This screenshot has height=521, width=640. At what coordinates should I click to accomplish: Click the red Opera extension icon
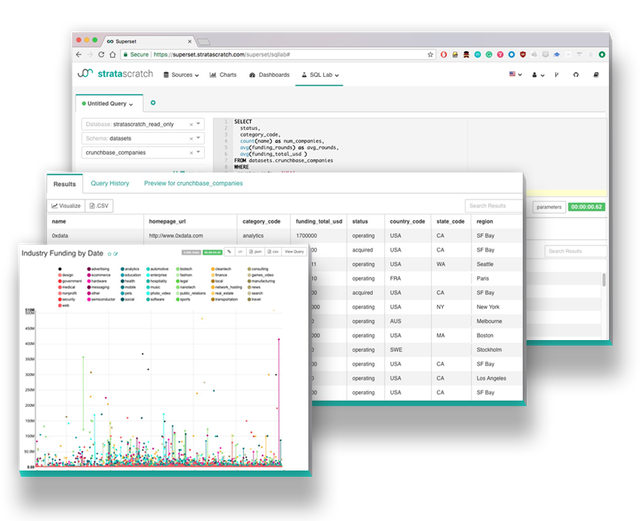[444, 54]
